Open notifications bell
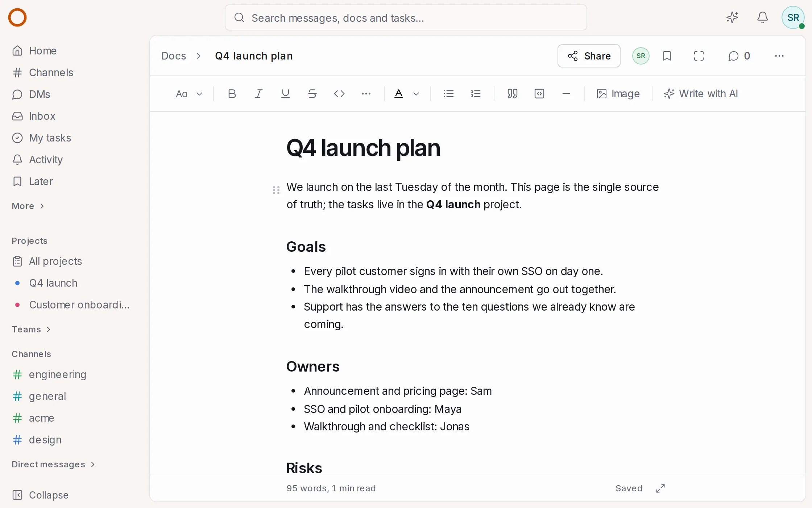Image resolution: width=812 pixels, height=508 pixels. [763, 17]
